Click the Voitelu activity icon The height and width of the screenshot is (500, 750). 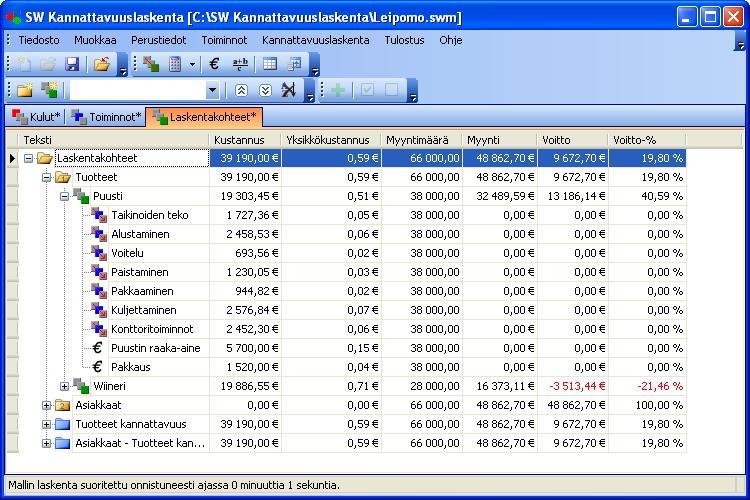tap(99, 253)
